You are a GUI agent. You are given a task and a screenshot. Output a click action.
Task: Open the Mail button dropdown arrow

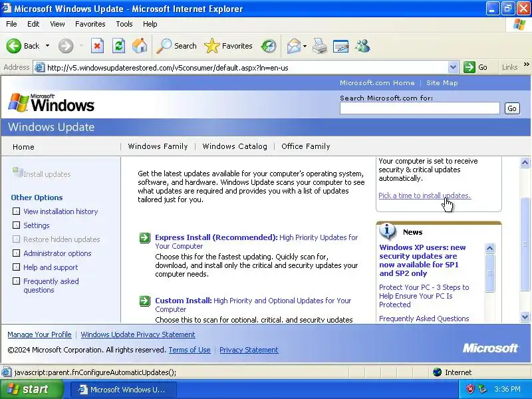tap(305, 46)
